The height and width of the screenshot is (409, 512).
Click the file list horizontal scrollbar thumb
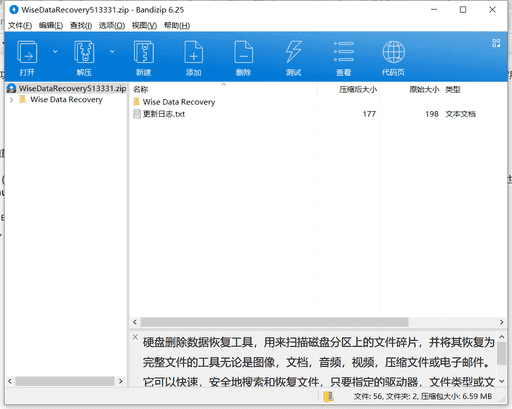(274, 322)
